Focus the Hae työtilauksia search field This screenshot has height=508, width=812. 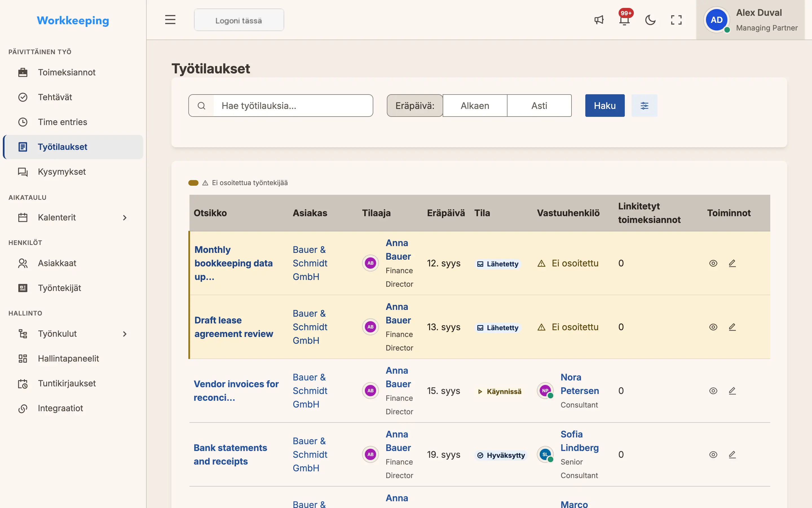(293, 106)
